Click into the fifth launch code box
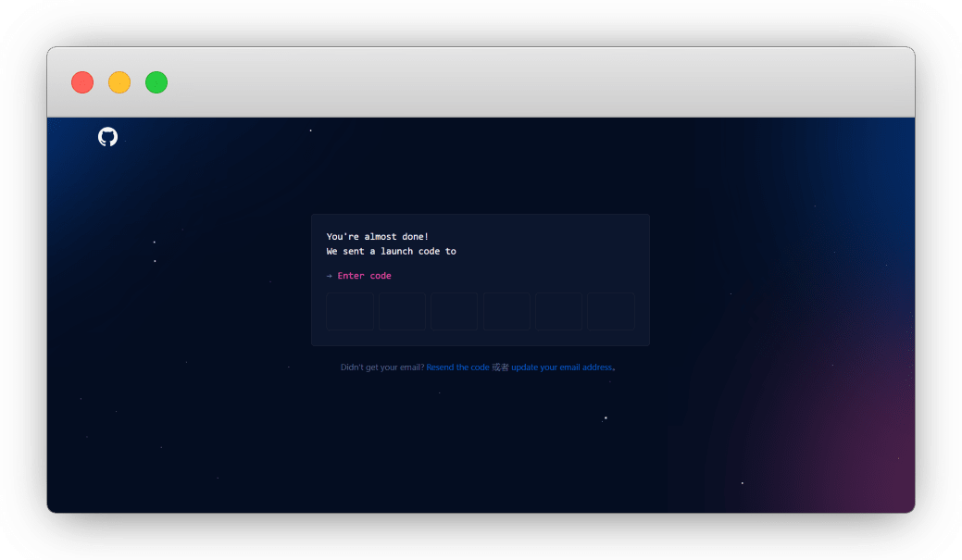This screenshot has height=560, width=962. tap(558, 311)
